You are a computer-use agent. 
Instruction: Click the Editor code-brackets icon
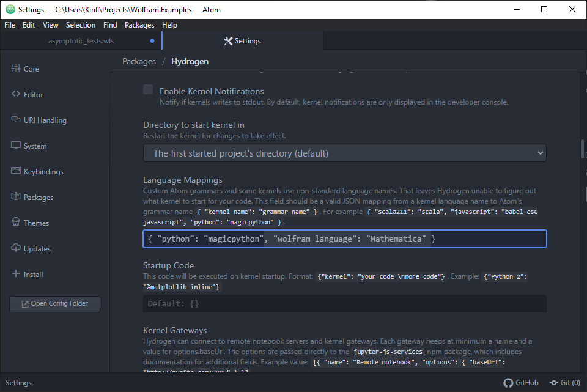coord(16,94)
